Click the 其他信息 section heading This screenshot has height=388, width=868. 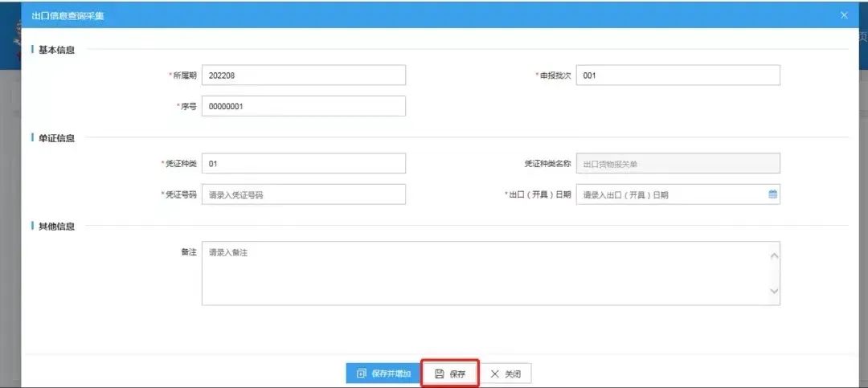click(56, 226)
